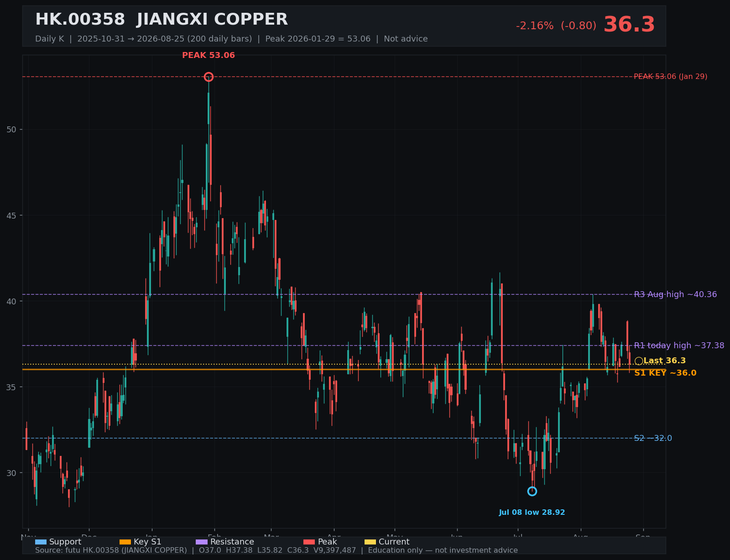730x560 pixels.
Task: Click the 'V9,397,487' volume value in the footer
Action: pyautogui.click(x=334, y=550)
